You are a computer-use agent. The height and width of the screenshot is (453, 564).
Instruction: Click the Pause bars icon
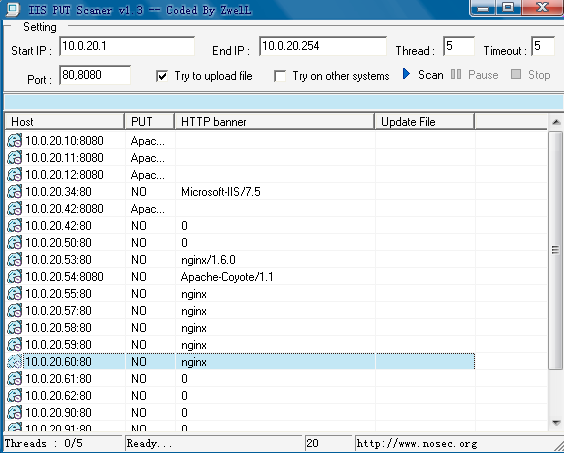(456, 74)
